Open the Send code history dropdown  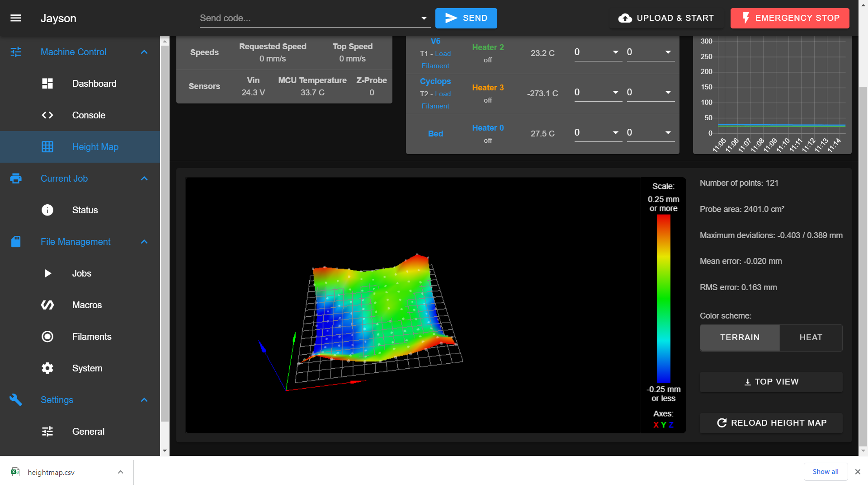424,18
